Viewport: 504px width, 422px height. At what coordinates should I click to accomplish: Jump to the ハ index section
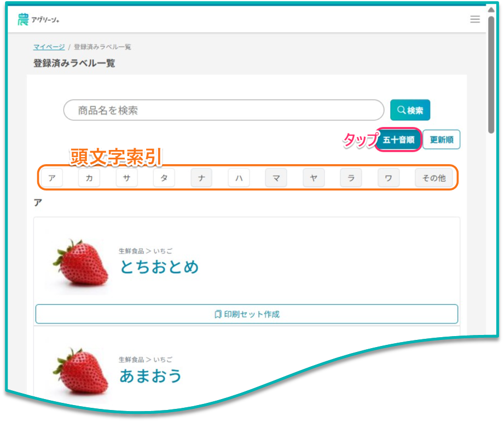tap(239, 178)
